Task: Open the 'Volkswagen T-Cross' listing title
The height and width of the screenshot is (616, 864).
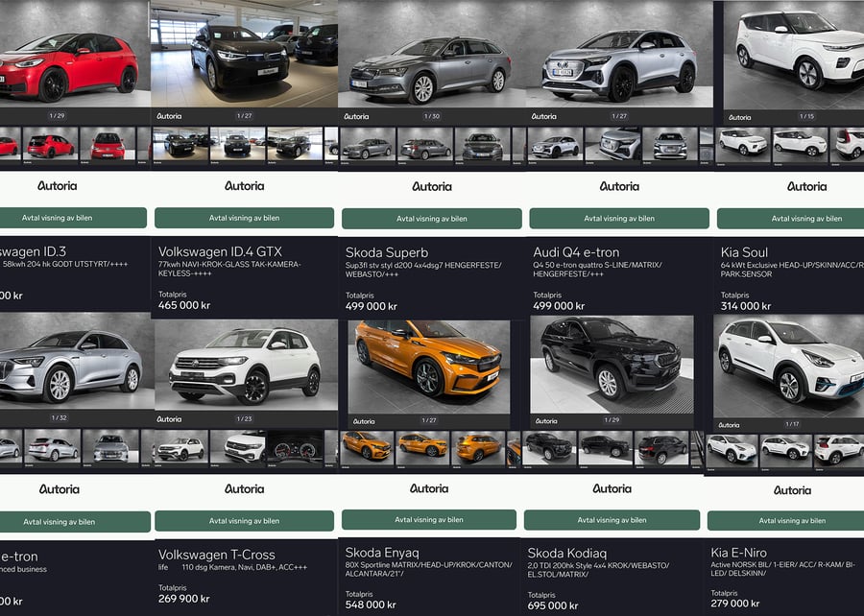Action: [x=217, y=555]
